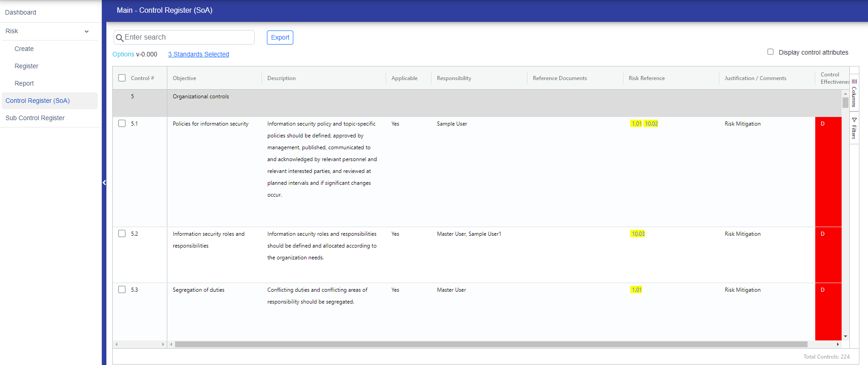Viewport: 868px width, 365px height.
Task: Click the Export button
Action: (280, 37)
